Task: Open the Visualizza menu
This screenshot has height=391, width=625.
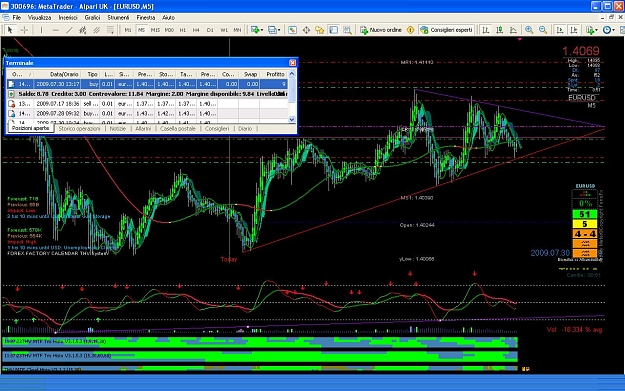Action: tap(39, 18)
